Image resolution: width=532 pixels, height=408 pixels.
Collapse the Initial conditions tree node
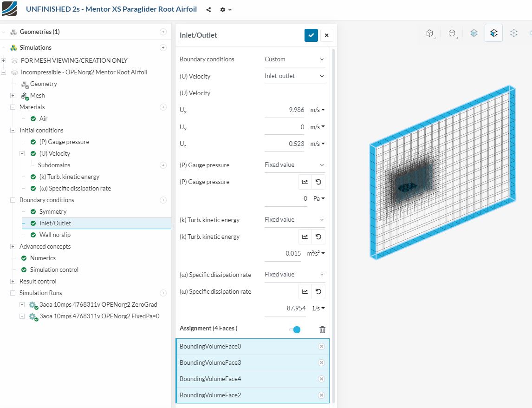[x=13, y=130]
